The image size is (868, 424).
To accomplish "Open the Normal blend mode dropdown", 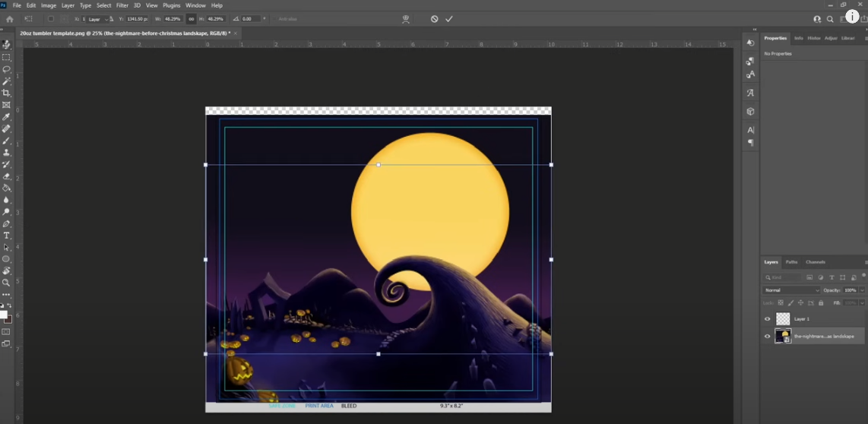I will click(792, 290).
